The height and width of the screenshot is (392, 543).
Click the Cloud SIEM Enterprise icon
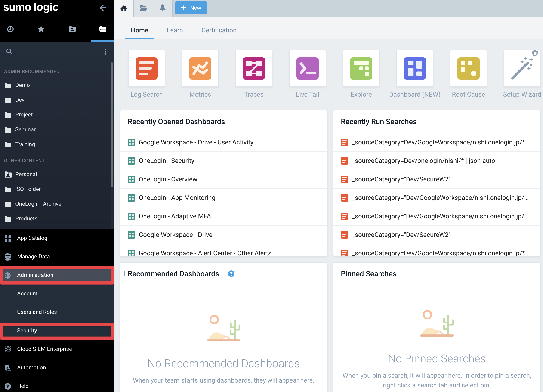[8, 349]
